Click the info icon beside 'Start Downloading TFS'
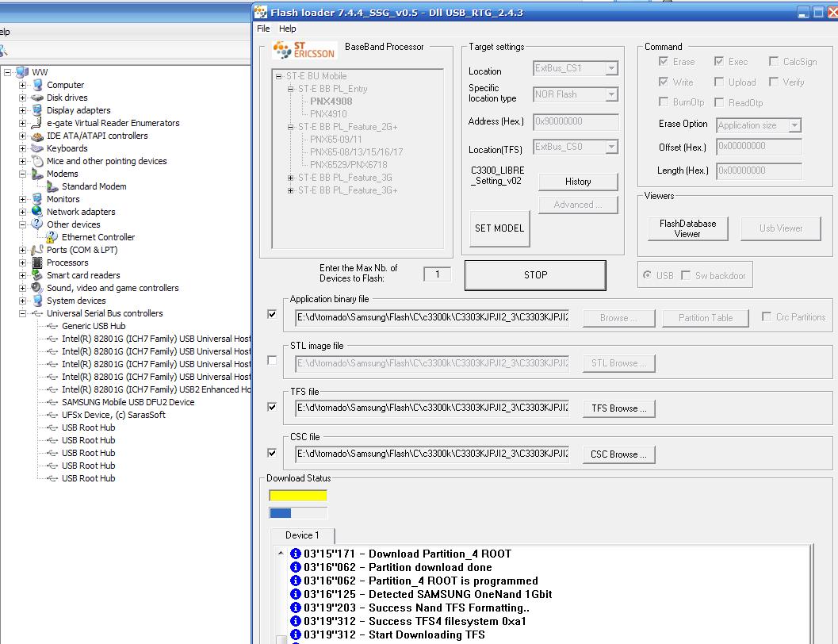This screenshot has width=838, height=644. [x=296, y=635]
